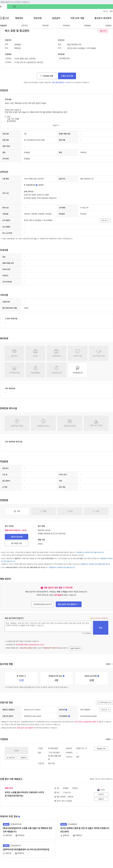Click the 고용24 logo in the header
The width and height of the screenshot is (113, 868).
coord(4,18)
